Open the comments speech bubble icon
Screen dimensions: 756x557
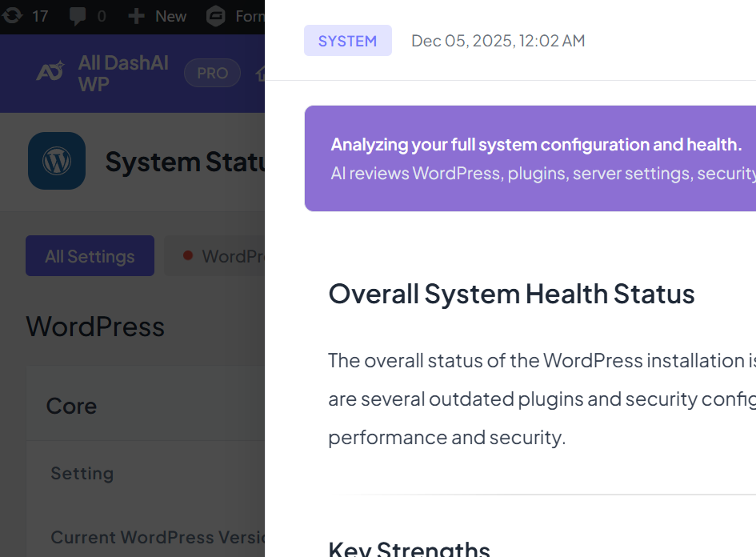pos(78,16)
